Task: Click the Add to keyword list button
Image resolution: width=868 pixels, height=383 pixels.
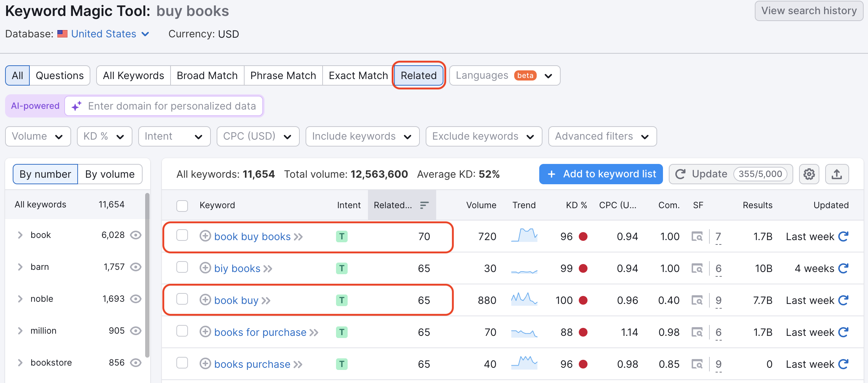Action: [600, 174]
